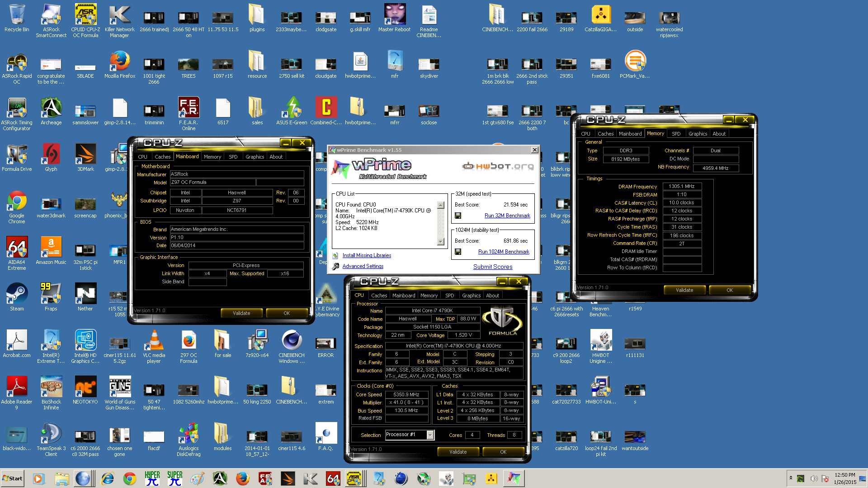The width and height of the screenshot is (868, 488).
Task: Open Master Reboot desktop icon
Action: pos(395,18)
